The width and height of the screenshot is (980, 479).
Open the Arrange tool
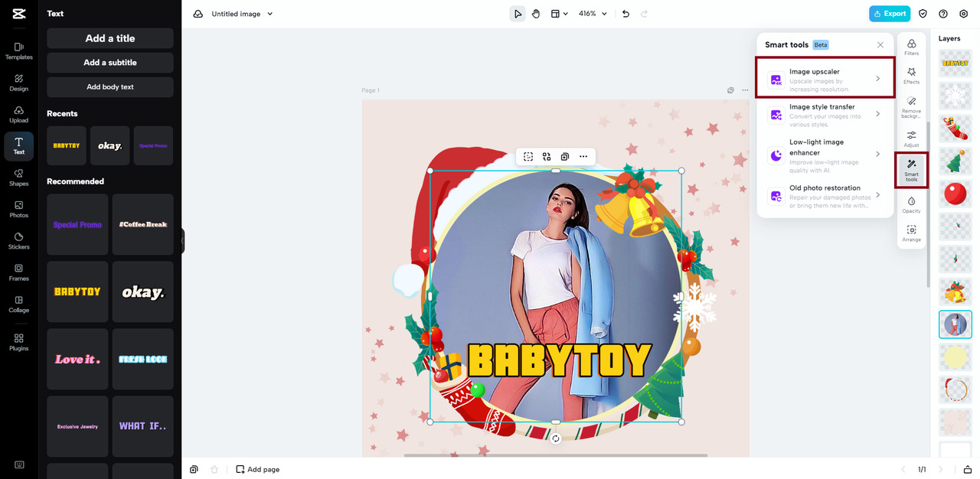911,233
